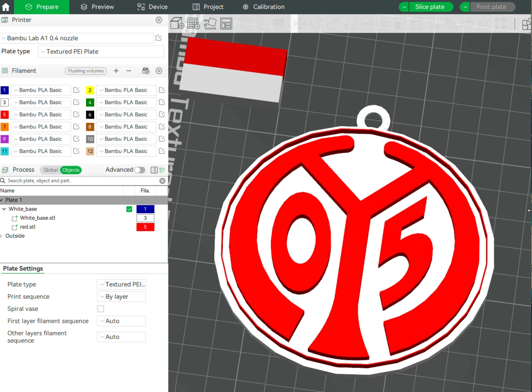Remove a filament with the minus icon
Screen dimensions: 532x392
(129, 71)
